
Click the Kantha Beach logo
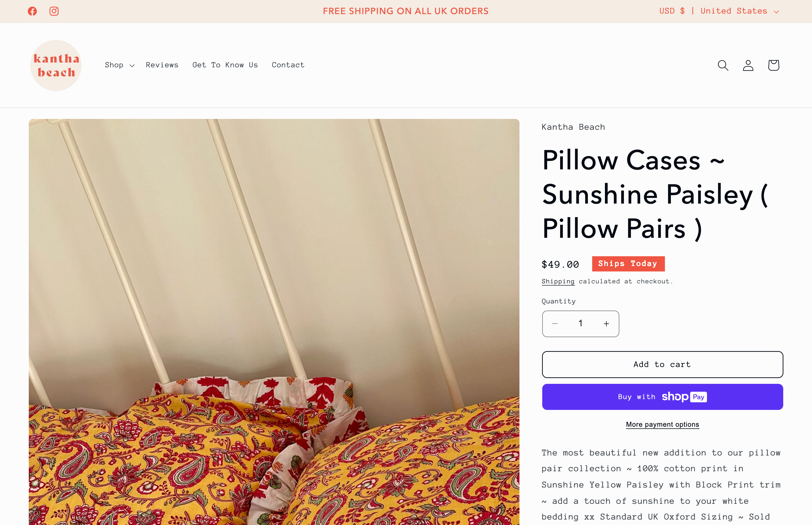click(56, 65)
